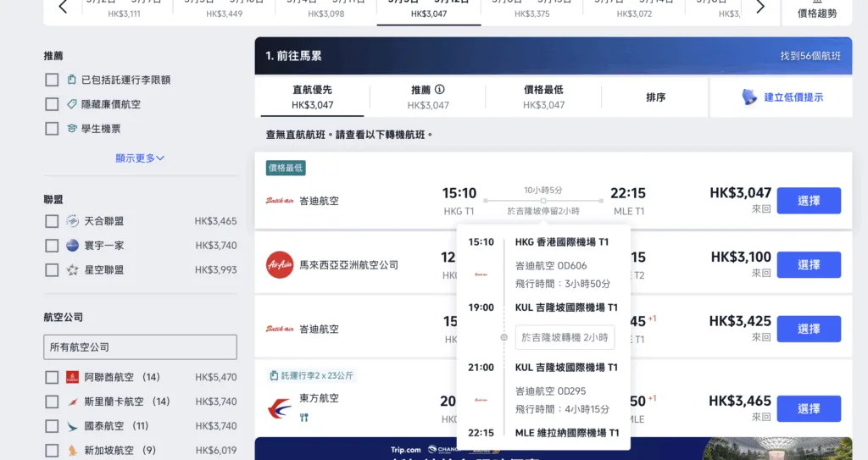Expand the 於吉隆坡轉機 2小時 layover details
868x460 pixels.
[x=565, y=337]
